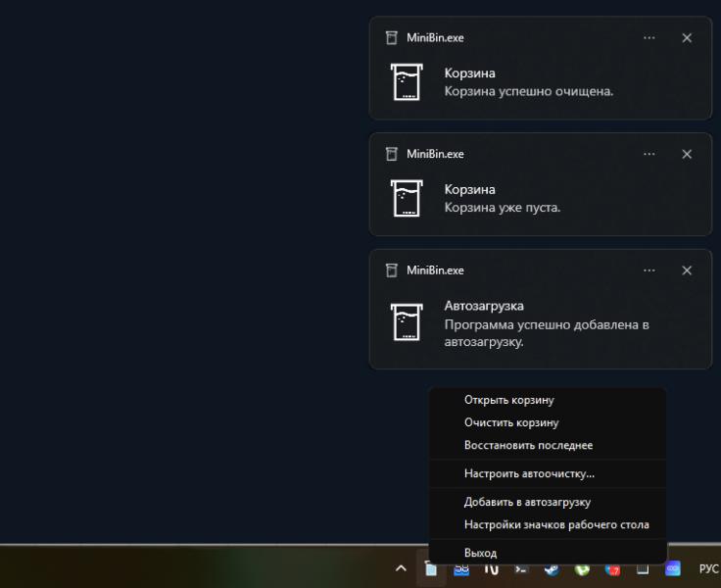Click bin image in Корзина уже пуста notification
The height and width of the screenshot is (588, 721).
point(407,198)
